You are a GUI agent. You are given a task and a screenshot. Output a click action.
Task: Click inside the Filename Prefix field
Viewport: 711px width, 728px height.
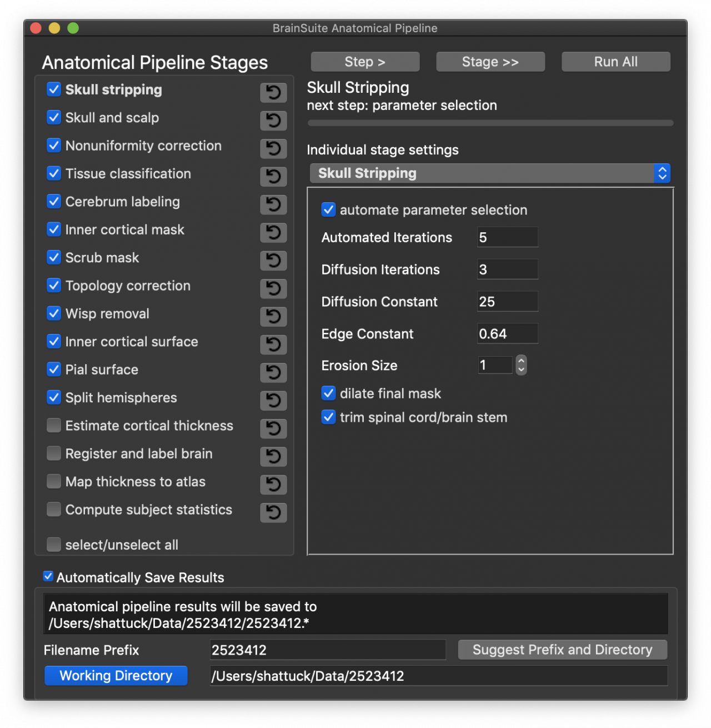[328, 649]
